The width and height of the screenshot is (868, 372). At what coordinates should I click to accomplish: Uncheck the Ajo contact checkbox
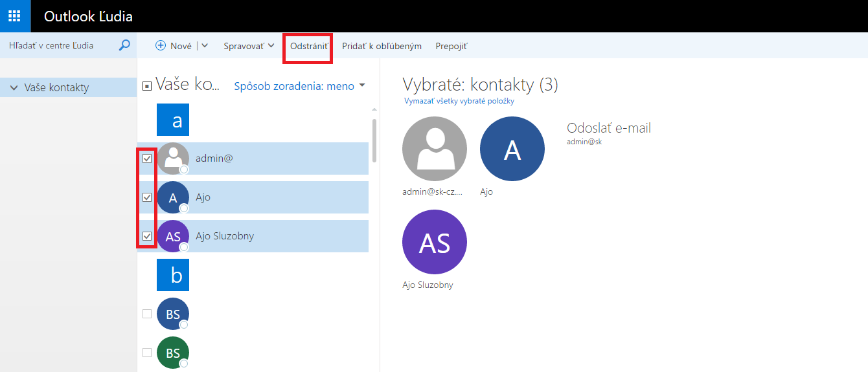coord(147,197)
